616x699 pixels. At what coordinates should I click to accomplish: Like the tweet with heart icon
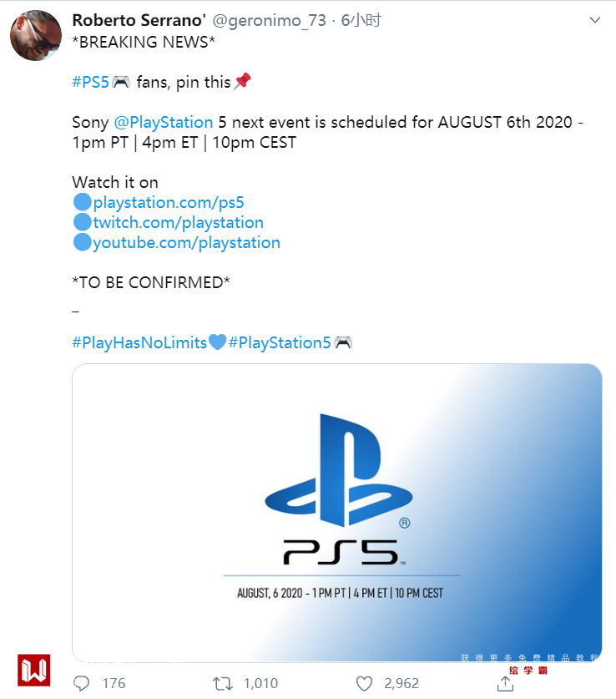363,683
